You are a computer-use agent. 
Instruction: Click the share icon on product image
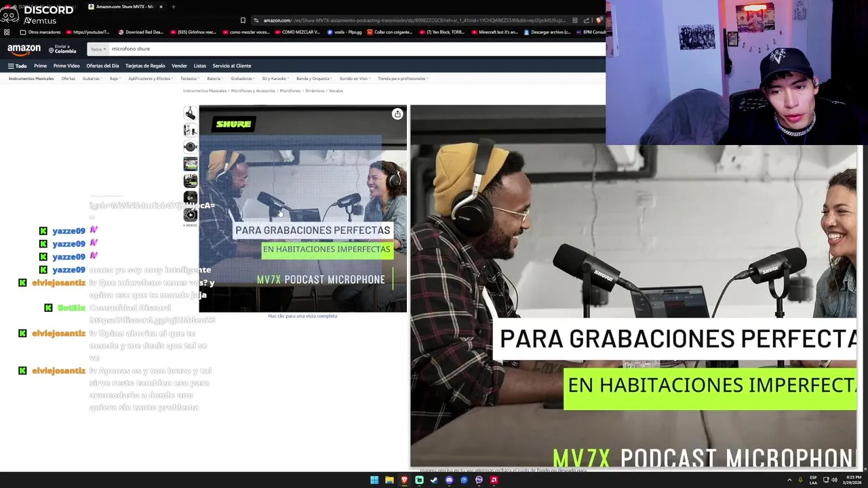(x=397, y=114)
